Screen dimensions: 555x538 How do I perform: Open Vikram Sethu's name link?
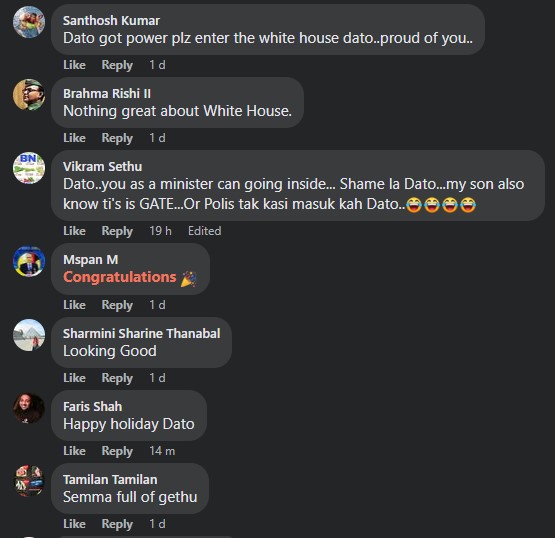pos(103,166)
